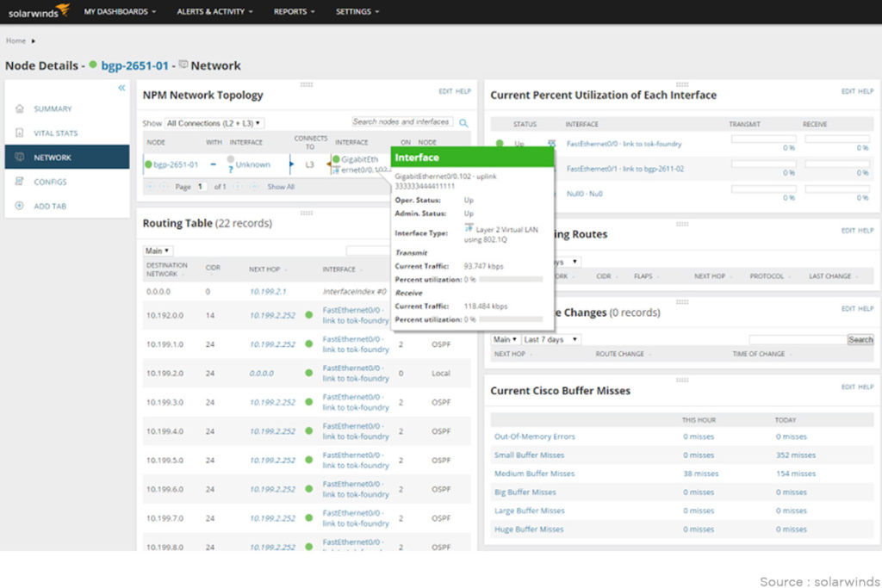Click 352 misses value for Small Buffer Misses
This screenshot has height=588, width=882.
pyautogui.click(x=795, y=455)
